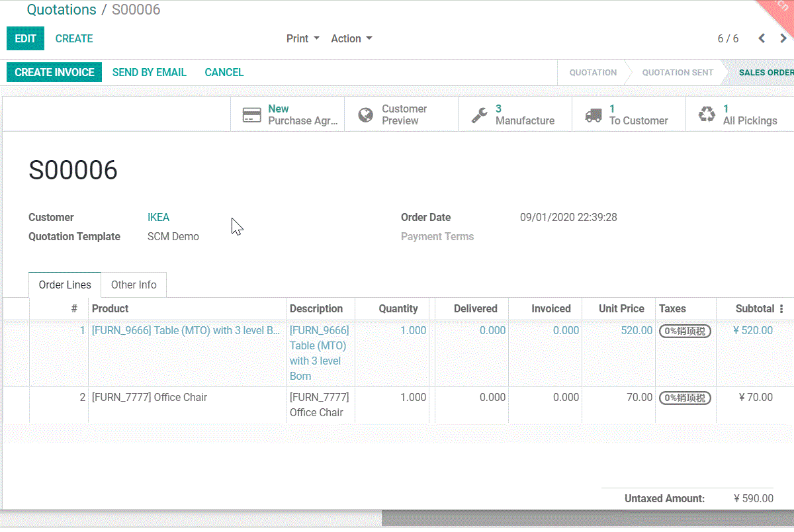Sort by the Description column header
This screenshot has height=532, width=794.
tap(321, 308)
